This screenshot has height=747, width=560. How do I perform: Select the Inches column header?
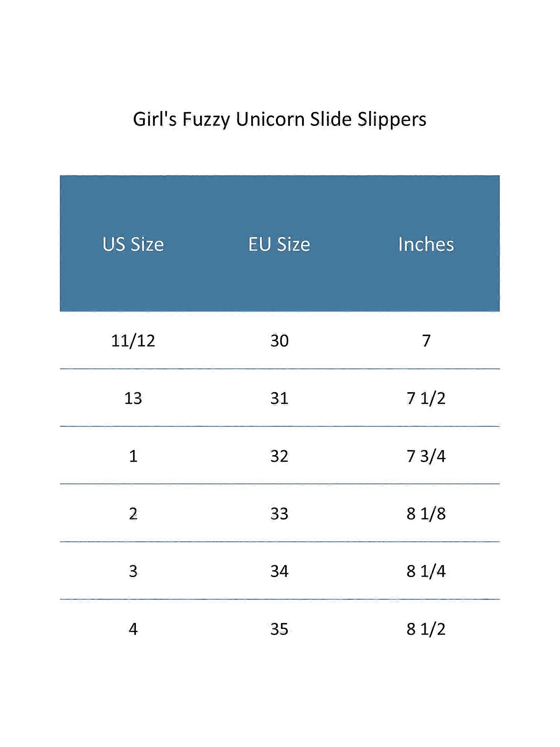click(426, 244)
